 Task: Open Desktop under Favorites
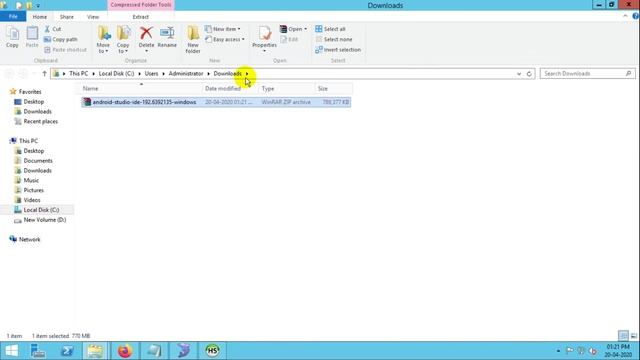(33, 102)
